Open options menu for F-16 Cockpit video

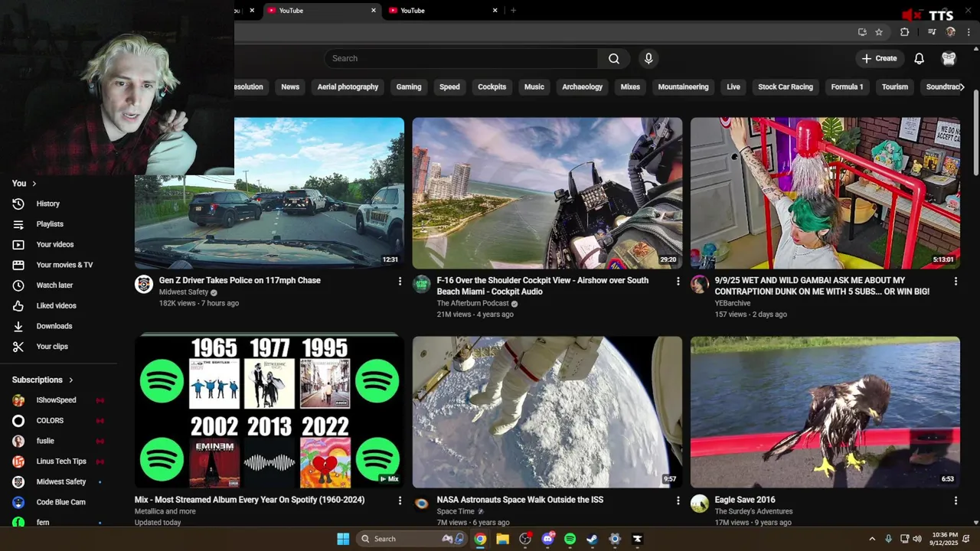(678, 282)
